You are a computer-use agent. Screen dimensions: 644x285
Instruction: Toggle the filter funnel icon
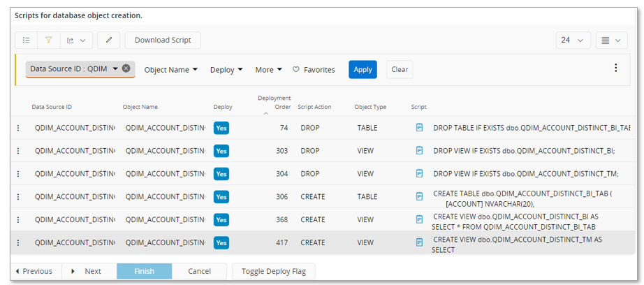click(x=49, y=41)
